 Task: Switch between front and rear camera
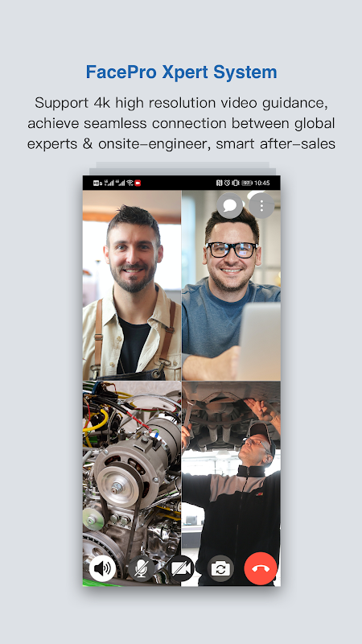click(220, 569)
